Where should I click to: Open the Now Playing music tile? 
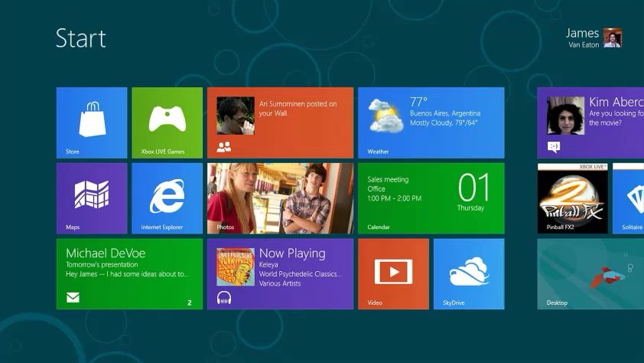coord(280,274)
